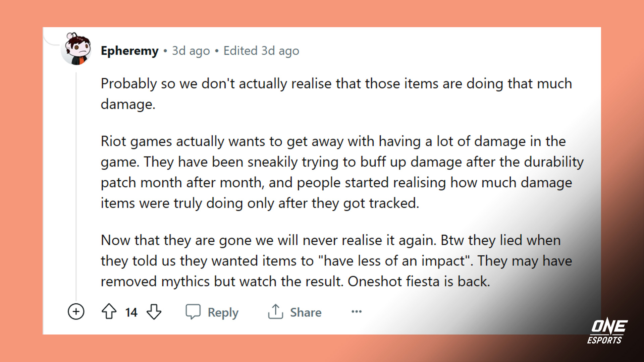
Task: Click the paragraph starting "Now that they are gone"
Action: pyautogui.click(x=335, y=261)
